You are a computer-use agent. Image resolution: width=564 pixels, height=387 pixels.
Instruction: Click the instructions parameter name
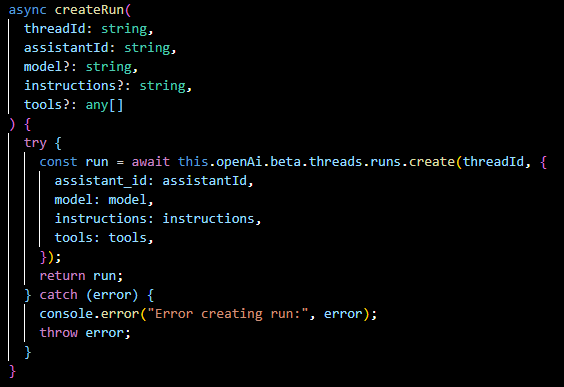pyautogui.click(x=70, y=86)
